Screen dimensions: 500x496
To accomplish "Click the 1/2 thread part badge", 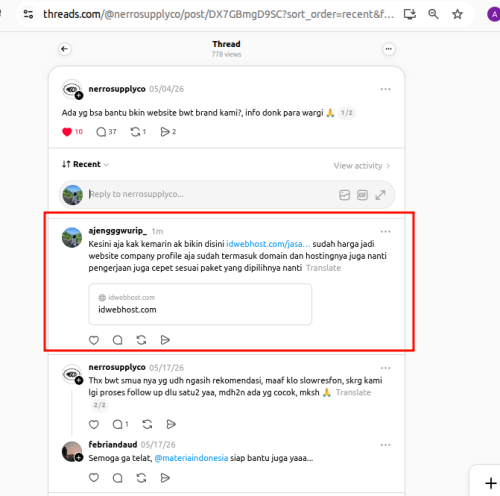I will [347, 113].
